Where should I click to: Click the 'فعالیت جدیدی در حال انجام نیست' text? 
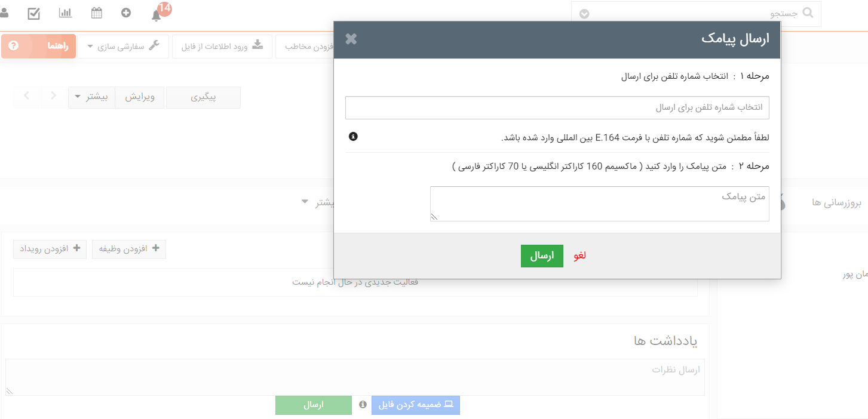[x=355, y=282]
